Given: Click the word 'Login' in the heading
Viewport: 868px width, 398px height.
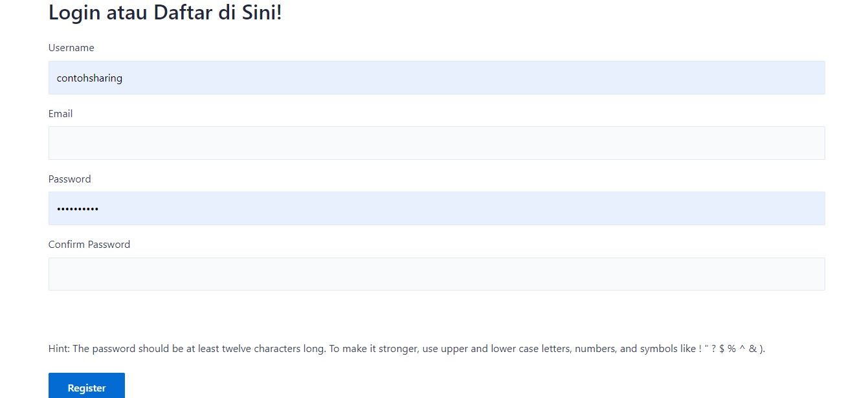Looking at the screenshot, I should [x=74, y=12].
